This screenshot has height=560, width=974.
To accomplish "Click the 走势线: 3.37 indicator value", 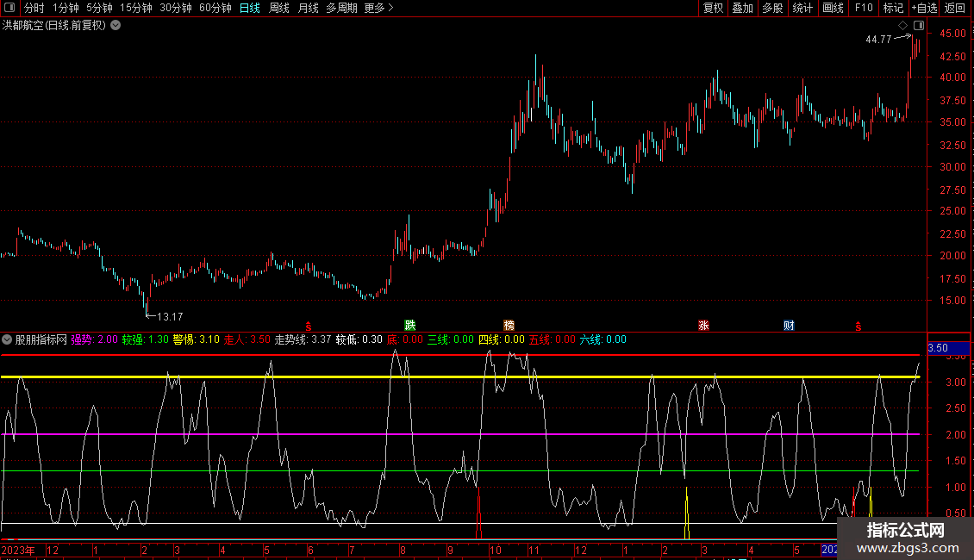I will (x=303, y=339).
